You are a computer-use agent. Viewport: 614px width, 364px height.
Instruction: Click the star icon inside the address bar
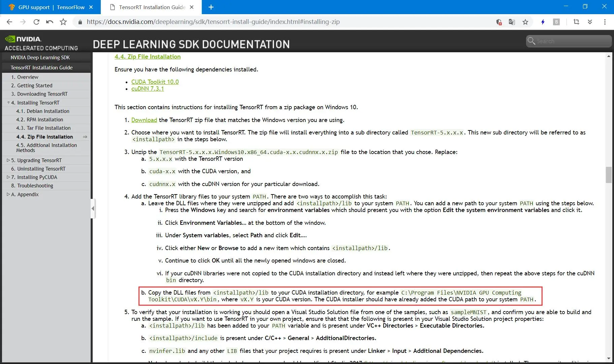pyautogui.click(x=525, y=22)
